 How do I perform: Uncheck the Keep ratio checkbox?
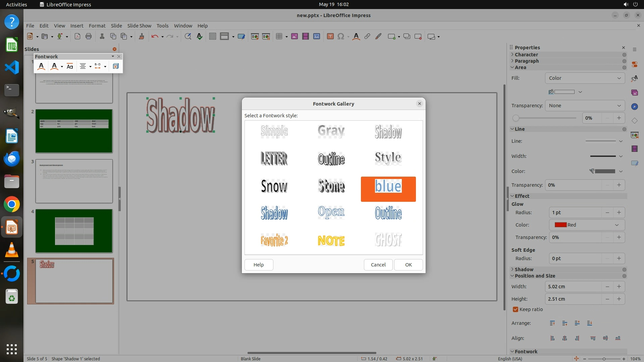516,309
